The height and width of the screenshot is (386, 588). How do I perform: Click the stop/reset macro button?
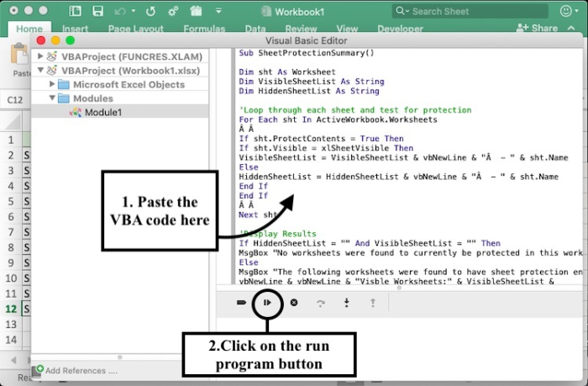tap(294, 303)
